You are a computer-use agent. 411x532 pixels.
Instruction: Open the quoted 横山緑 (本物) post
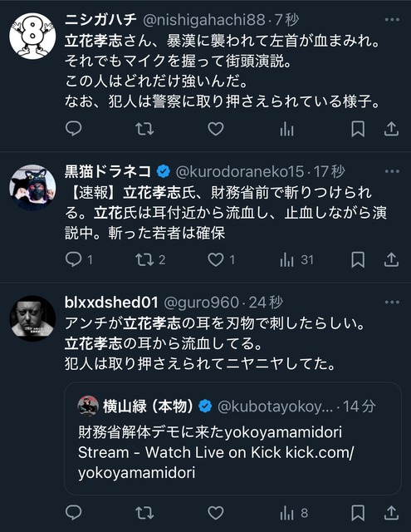pyautogui.click(x=232, y=438)
